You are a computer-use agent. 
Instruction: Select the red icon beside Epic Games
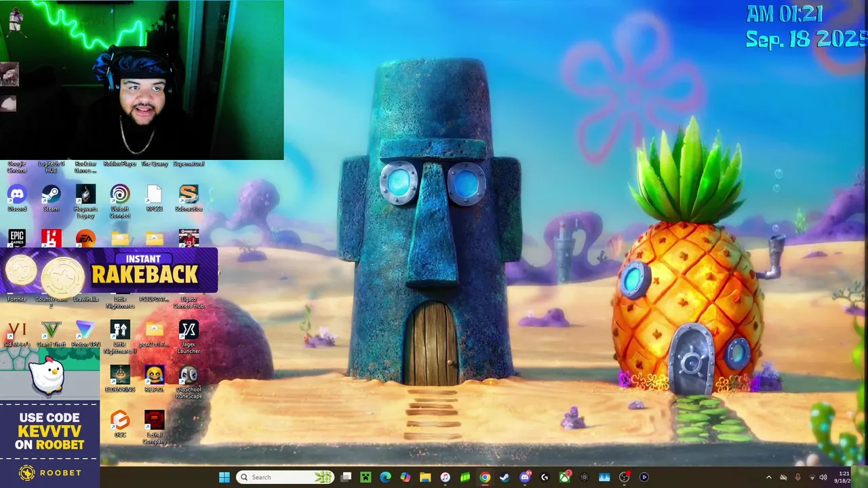(x=51, y=239)
